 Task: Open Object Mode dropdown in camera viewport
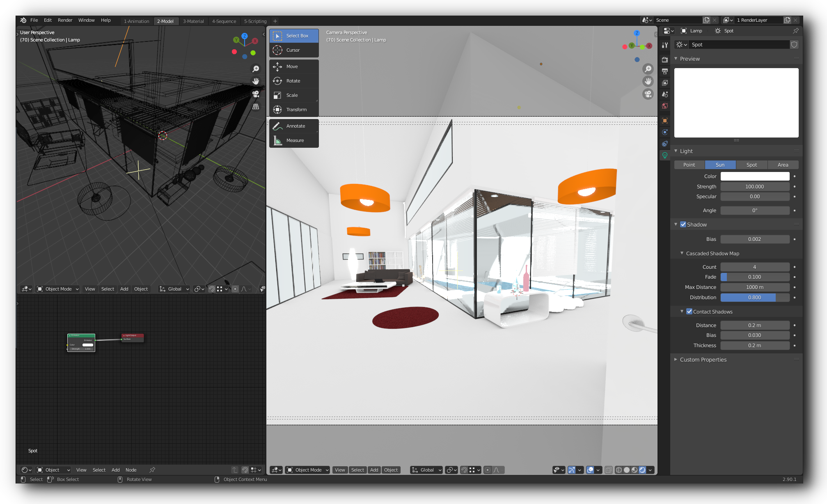point(308,470)
